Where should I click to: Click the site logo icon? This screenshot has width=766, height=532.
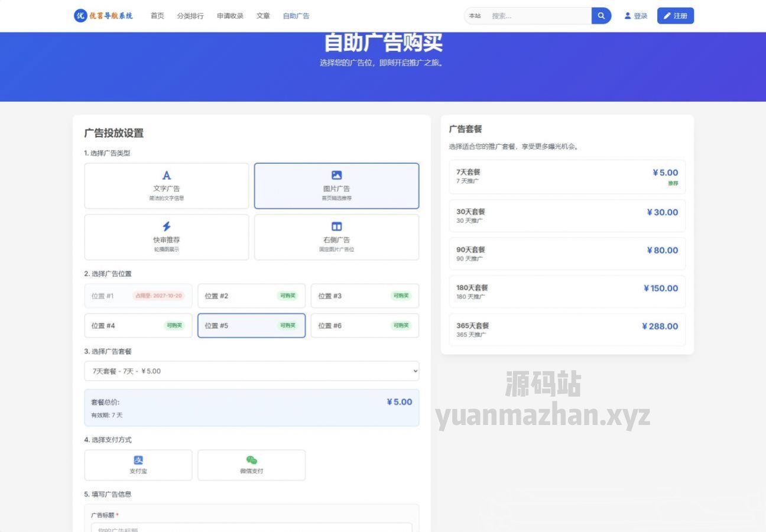point(80,16)
